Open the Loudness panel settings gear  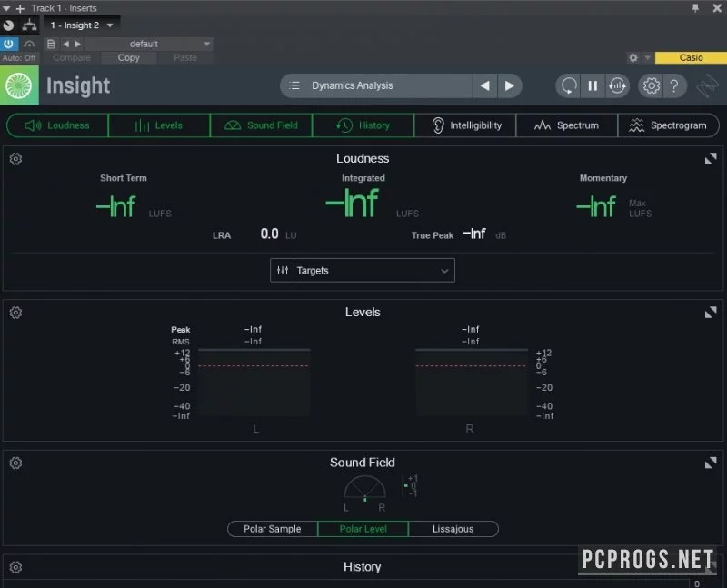(15, 159)
